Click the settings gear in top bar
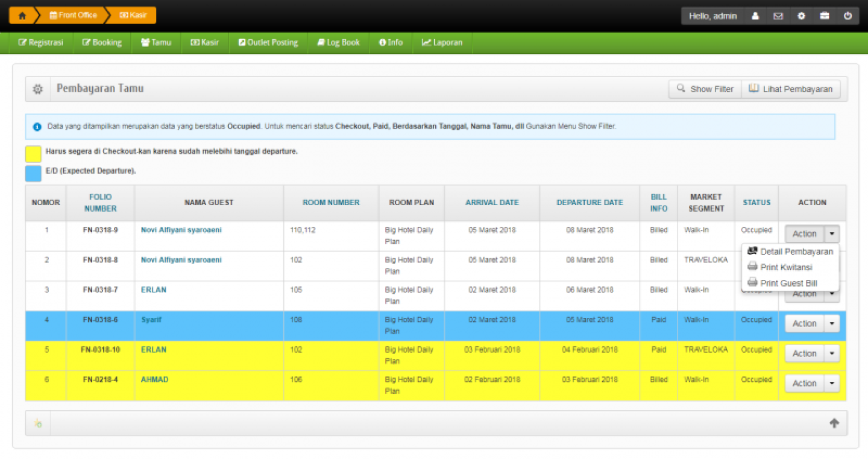This screenshot has height=459, width=868. tap(801, 16)
